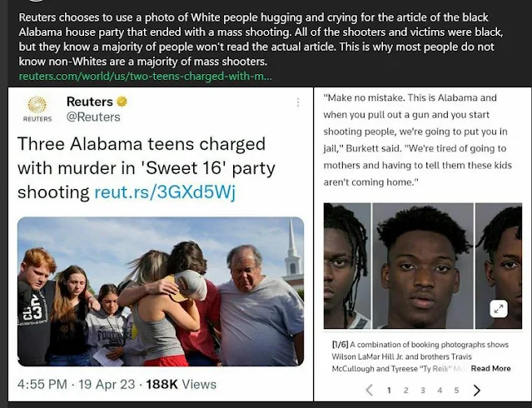Go to the previous gallery slide arrow
The height and width of the screenshot is (408, 532).
click(x=370, y=391)
